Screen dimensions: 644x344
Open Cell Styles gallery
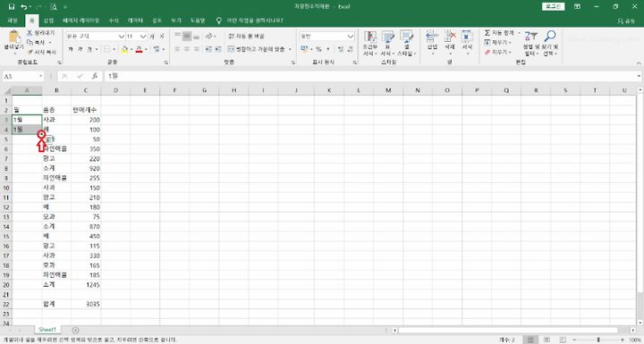click(406, 43)
